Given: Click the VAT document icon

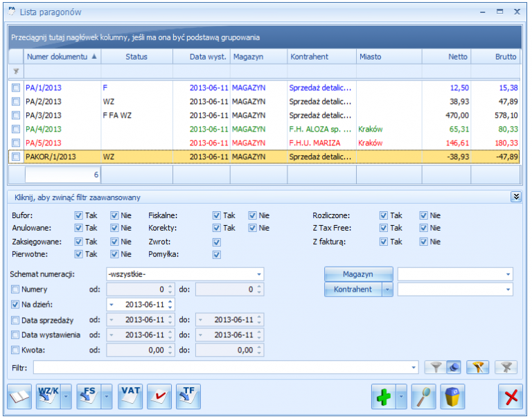Looking at the screenshot, I should click(x=130, y=396).
